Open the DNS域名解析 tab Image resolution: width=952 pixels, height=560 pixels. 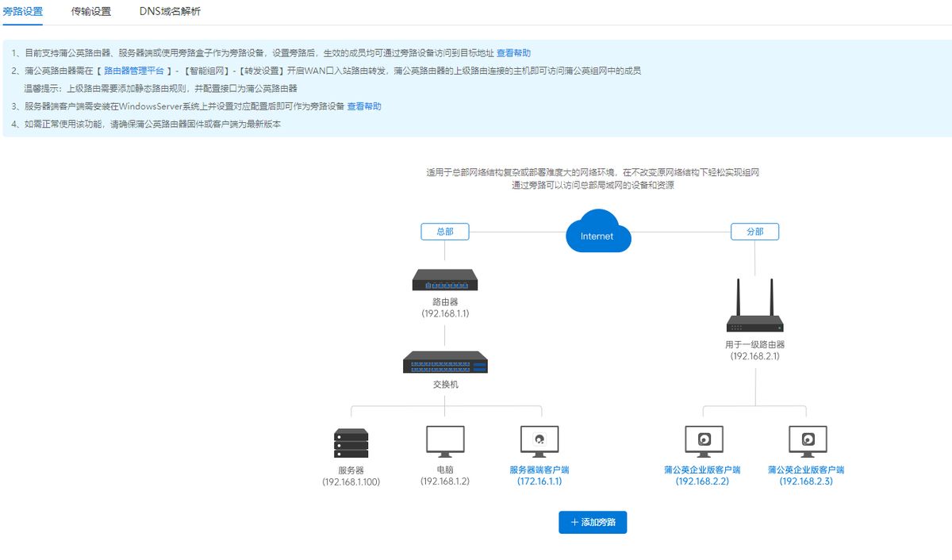170,12
